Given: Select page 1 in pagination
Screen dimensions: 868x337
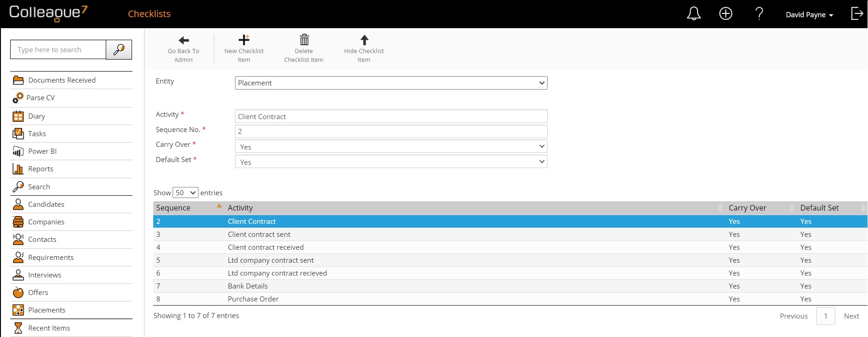Looking at the screenshot, I should 826,316.
